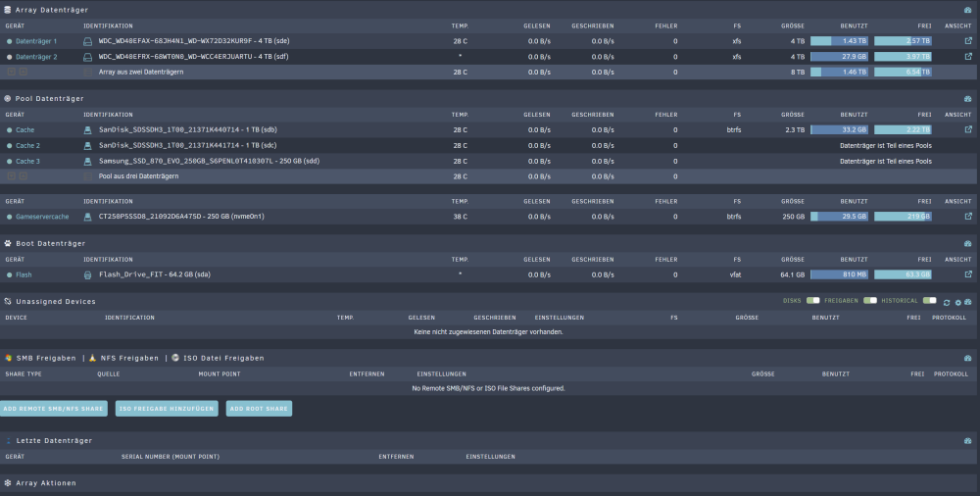The height and width of the screenshot is (496, 980).
Task: Click the Array Aktionen section icon
Action: (8, 483)
